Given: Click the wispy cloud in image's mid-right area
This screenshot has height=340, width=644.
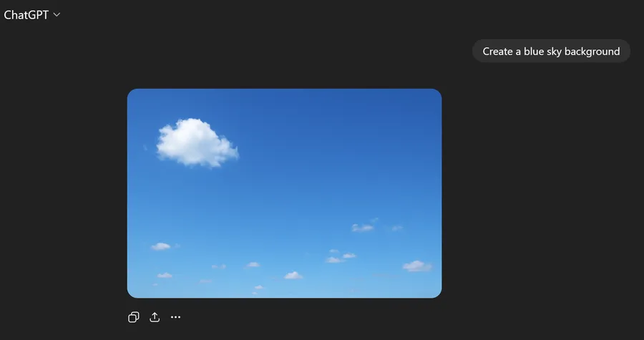Looking at the screenshot, I should coord(363,228).
